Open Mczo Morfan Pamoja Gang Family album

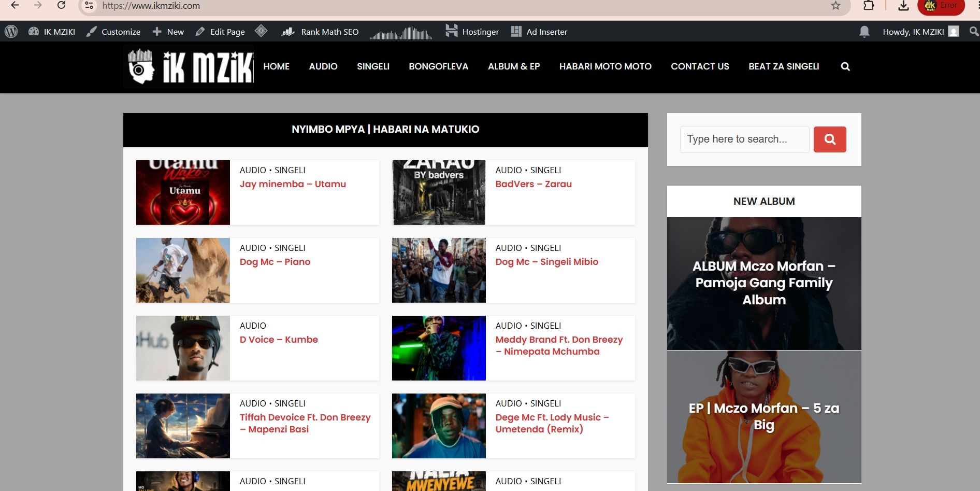tap(764, 283)
